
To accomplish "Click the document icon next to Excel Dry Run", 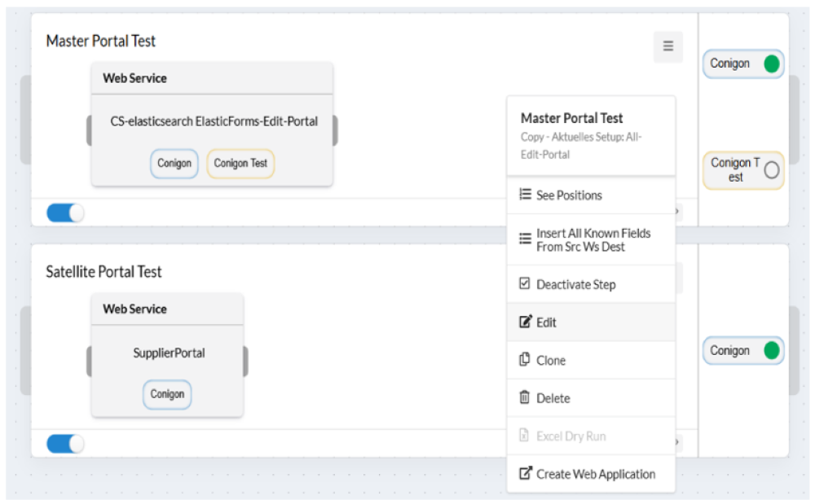I will [x=524, y=436].
